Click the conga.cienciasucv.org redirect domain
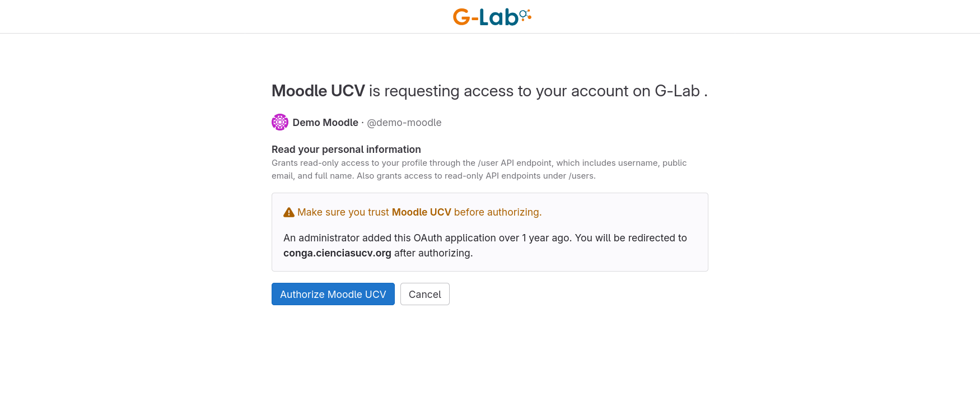The height and width of the screenshot is (420, 980). 337,253
